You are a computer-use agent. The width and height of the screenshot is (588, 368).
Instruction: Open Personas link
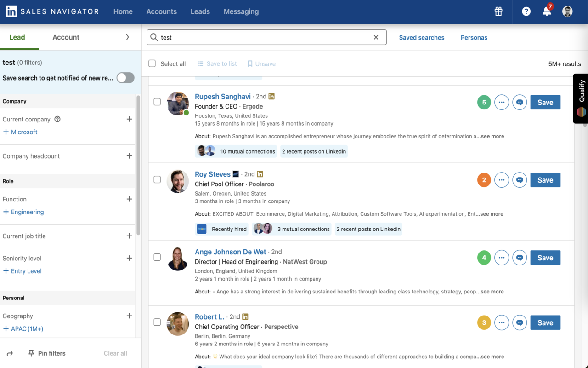(474, 38)
